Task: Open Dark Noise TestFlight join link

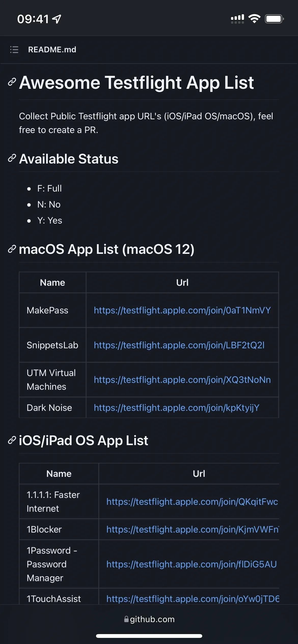Action: pos(177,408)
